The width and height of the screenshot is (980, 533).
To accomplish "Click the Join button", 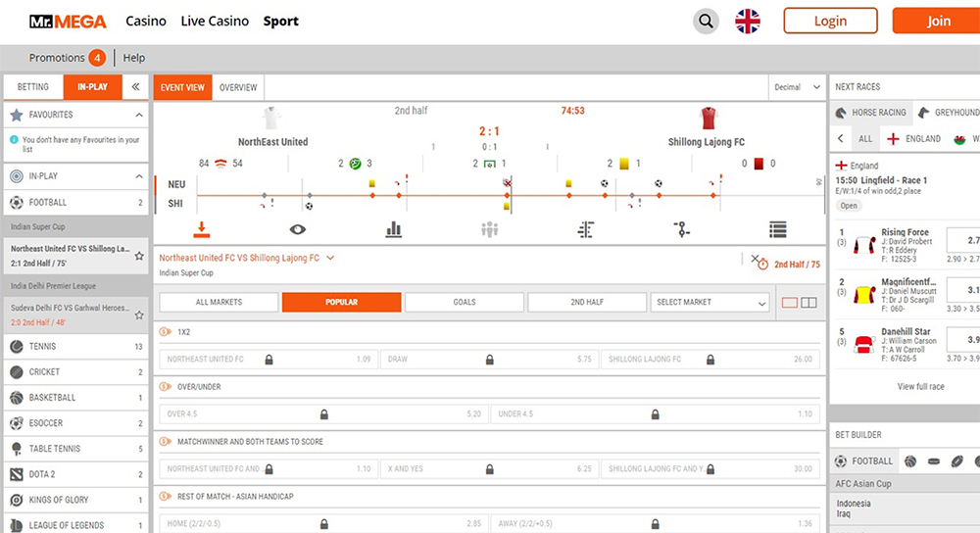I will click(x=936, y=21).
